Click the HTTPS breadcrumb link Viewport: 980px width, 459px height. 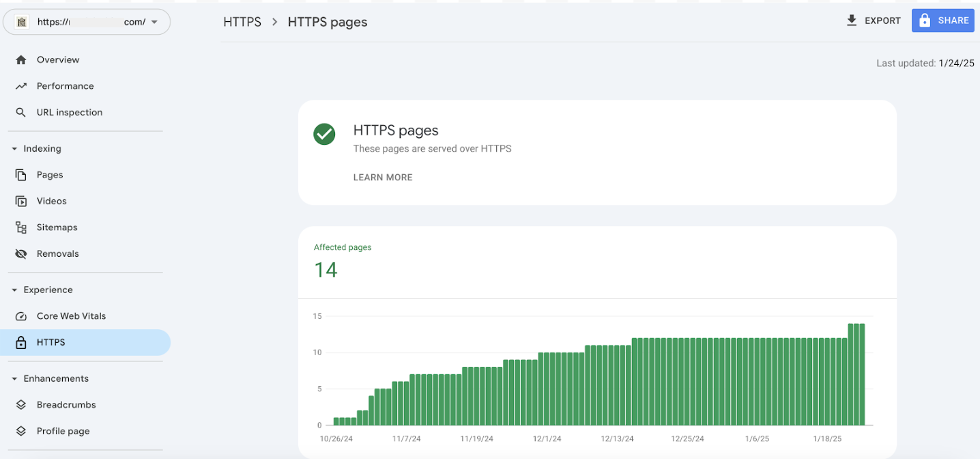(x=242, y=22)
